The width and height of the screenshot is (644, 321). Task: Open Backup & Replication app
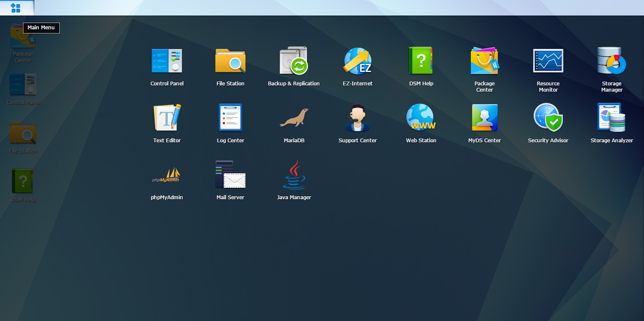[294, 61]
